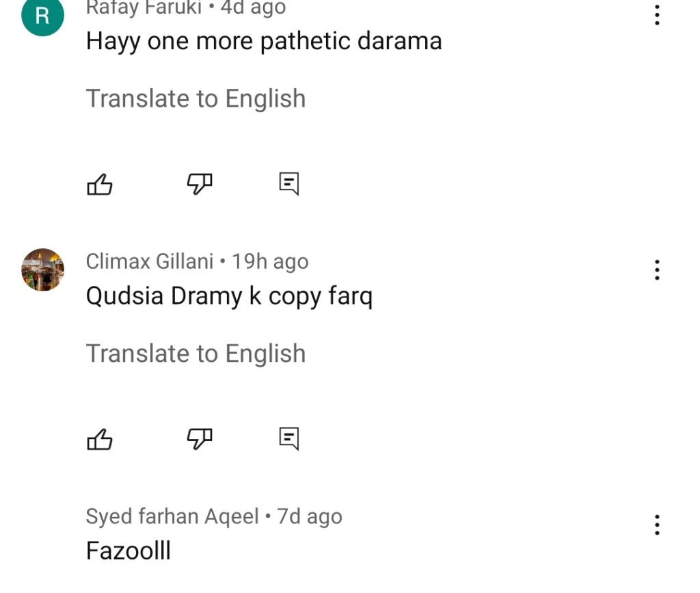Reply to Rafay Faruki's comment
This screenshot has width=700, height=593.
tap(289, 183)
